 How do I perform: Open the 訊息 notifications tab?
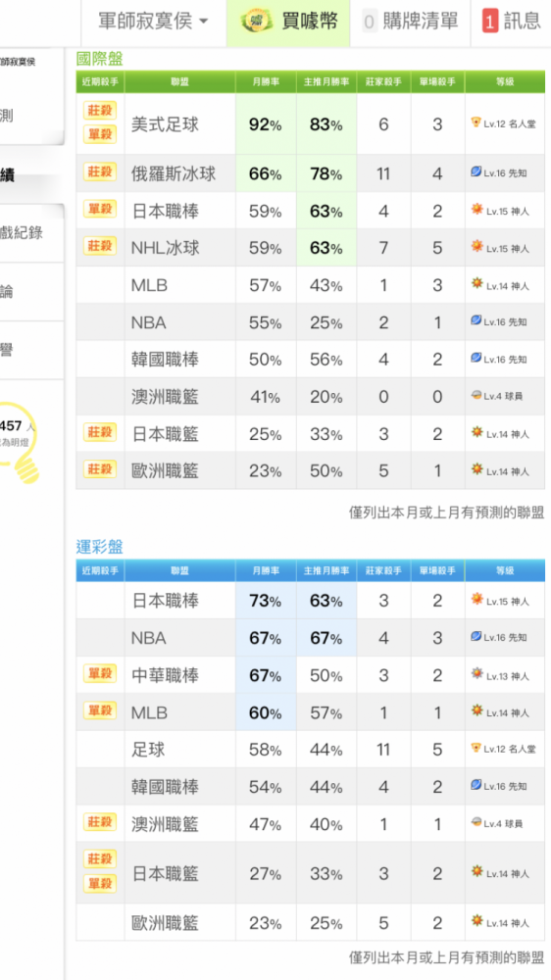coord(511,22)
